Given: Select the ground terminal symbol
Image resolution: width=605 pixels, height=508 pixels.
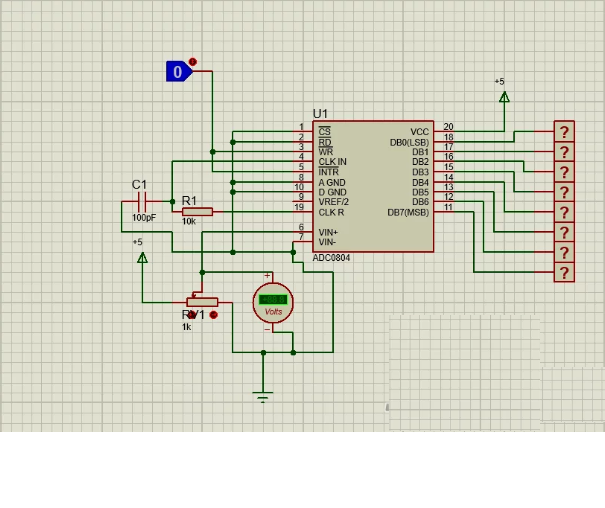Looking at the screenshot, I should click(263, 397).
